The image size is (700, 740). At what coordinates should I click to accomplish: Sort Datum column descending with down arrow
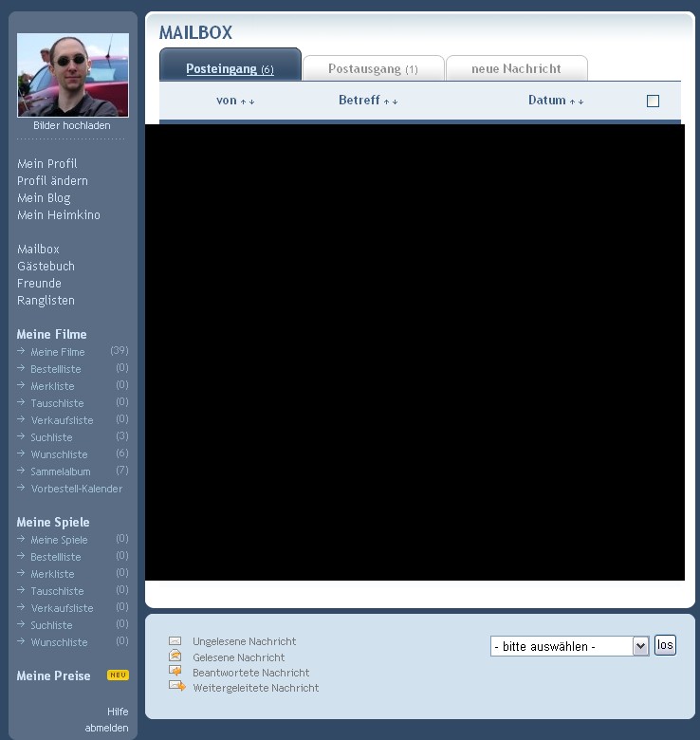tap(580, 102)
